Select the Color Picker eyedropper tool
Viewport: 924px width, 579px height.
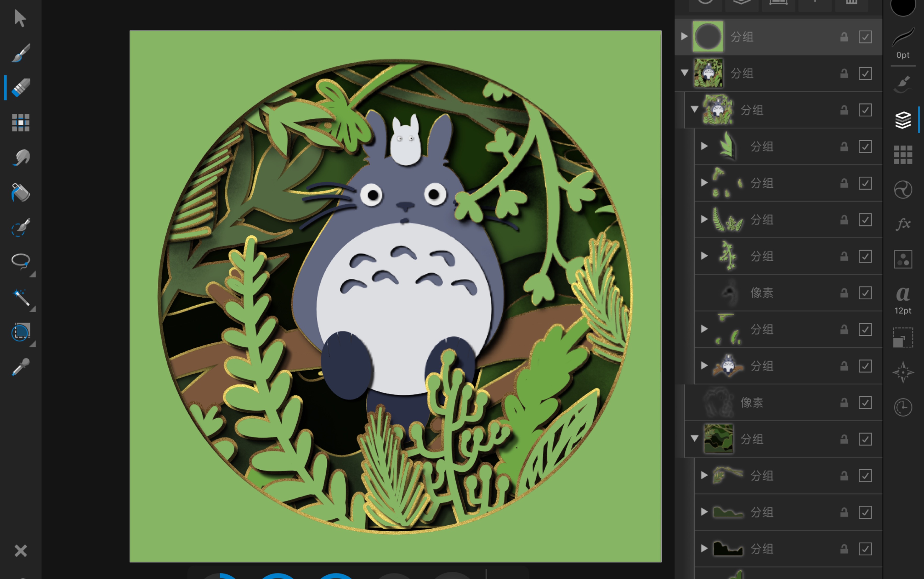[x=21, y=367]
